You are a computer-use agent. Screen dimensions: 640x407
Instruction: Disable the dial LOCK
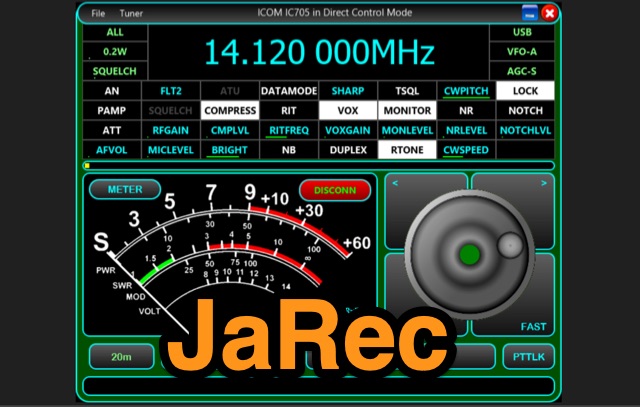[x=525, y=91]
